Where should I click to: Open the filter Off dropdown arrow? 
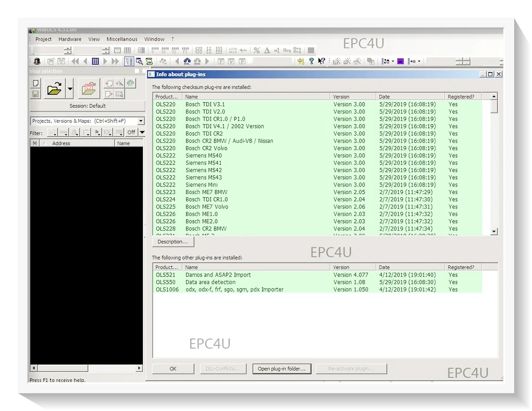(142, 132)
